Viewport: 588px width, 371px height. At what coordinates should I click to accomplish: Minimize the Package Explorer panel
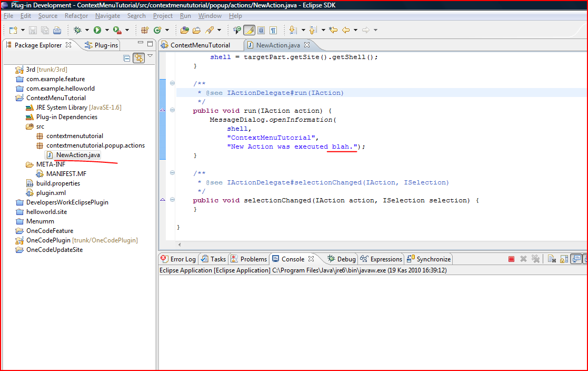(140, 43)
